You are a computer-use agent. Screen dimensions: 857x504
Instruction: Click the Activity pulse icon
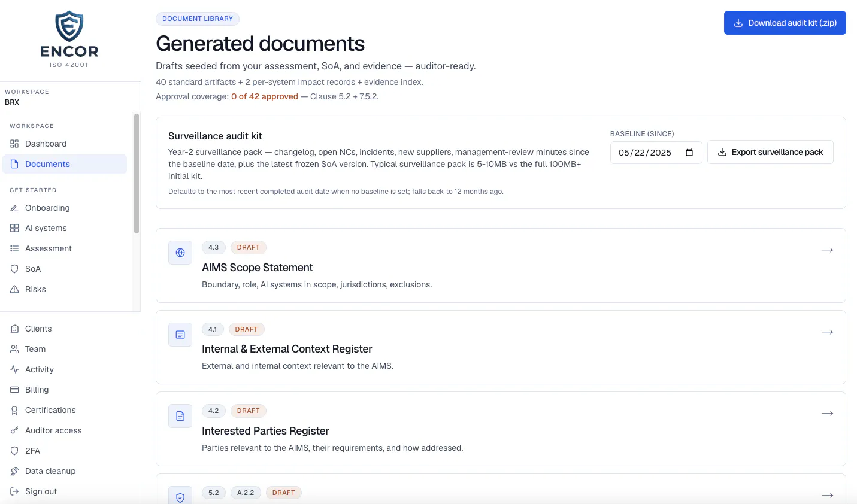pos(14,369)
